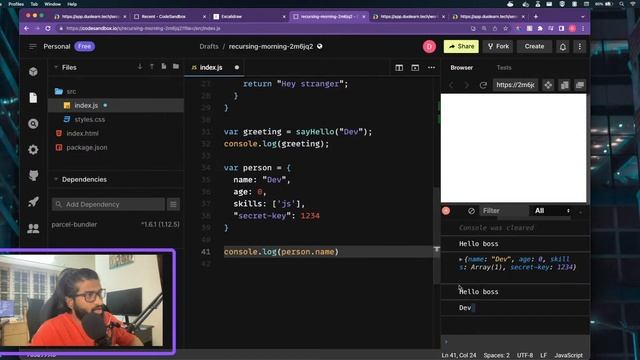Collapse the Files section
Viewport: 640px width, 360px height.
pyautogui.click(x=56, y=67)
